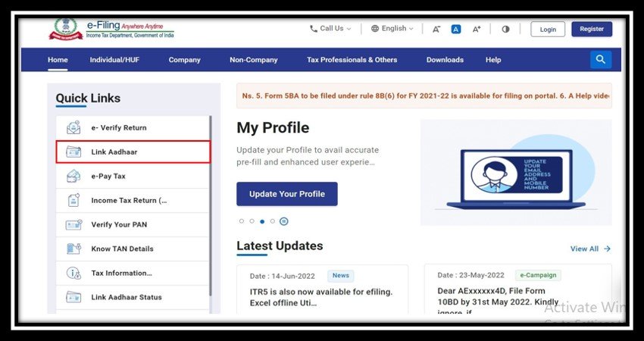Click the Tax Information icon
The image size is (644, 341).
click(x=73, y=274)
